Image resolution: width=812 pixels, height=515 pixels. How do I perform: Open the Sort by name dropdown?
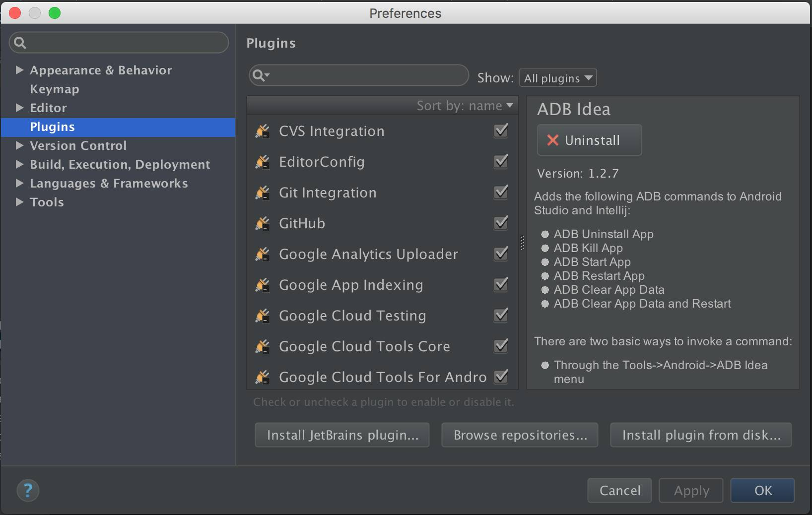click(x=465, y=106)
